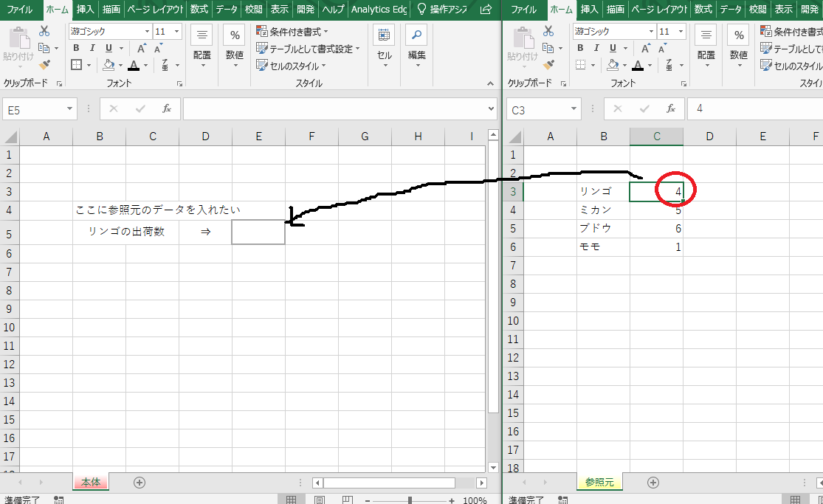Viewport: 823px width, 504px height.
Task: Open Name Box dropdown showing E5
Action: pyautogui.click(x=69, y=108)
